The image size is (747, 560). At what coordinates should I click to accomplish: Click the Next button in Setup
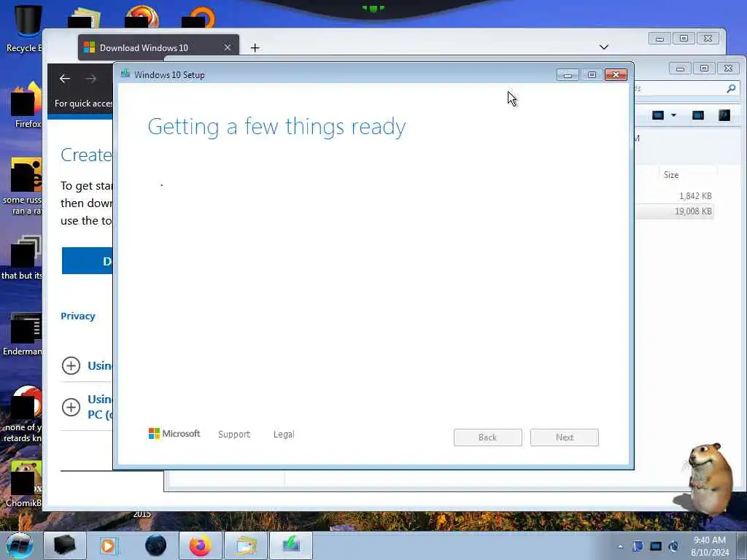tap(565, 437)
